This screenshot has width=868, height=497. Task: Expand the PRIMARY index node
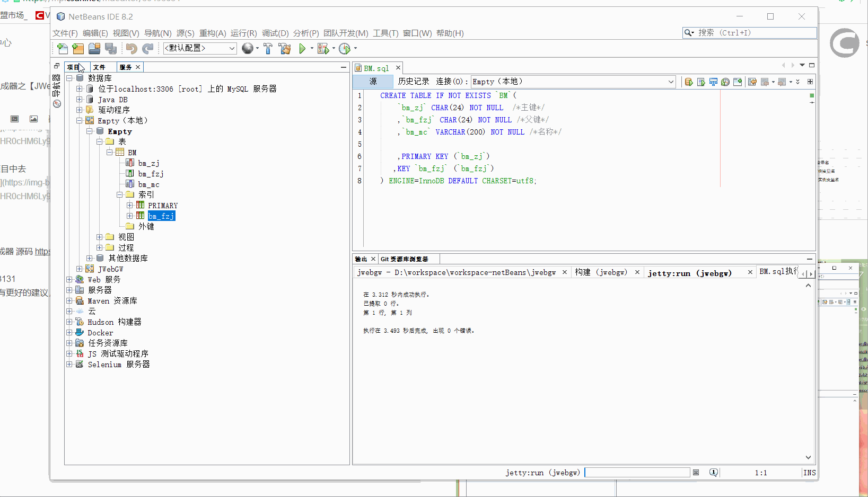click(x=130, y=205)
